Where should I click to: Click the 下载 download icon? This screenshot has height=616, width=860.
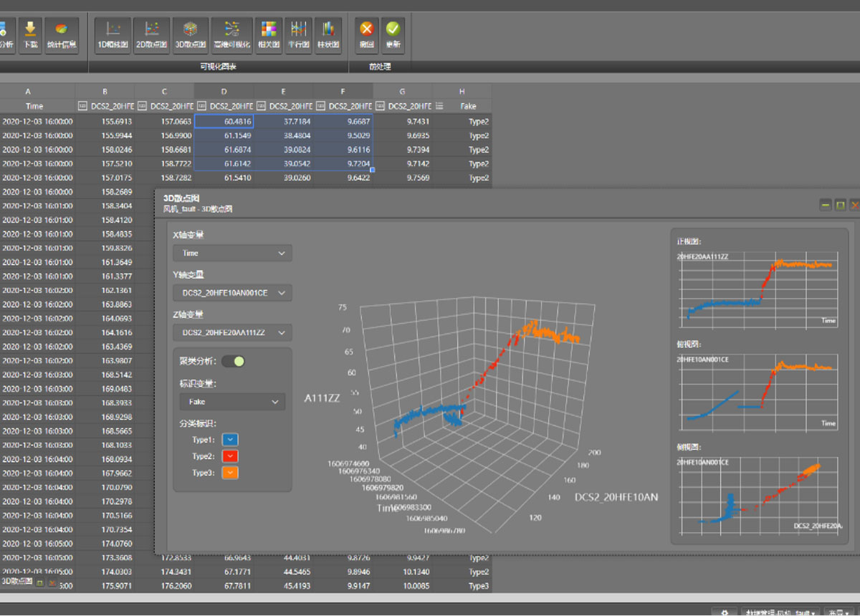[x=30, y=35]
